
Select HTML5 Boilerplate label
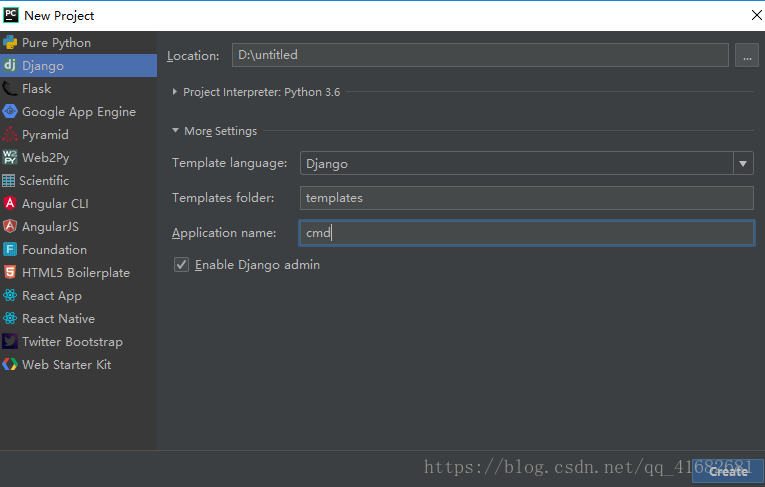[76, 273]
